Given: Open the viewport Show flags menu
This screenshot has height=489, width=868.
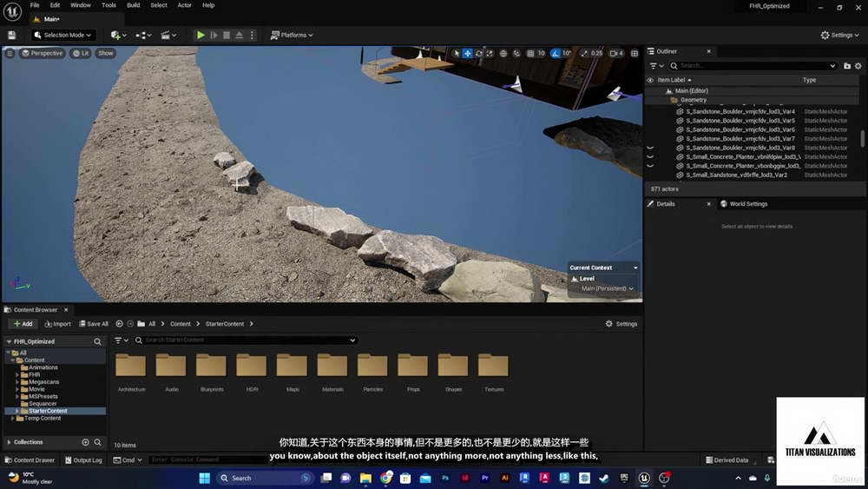Looking at the screenshot, I should pyautogui.click(x=105, y=53).
